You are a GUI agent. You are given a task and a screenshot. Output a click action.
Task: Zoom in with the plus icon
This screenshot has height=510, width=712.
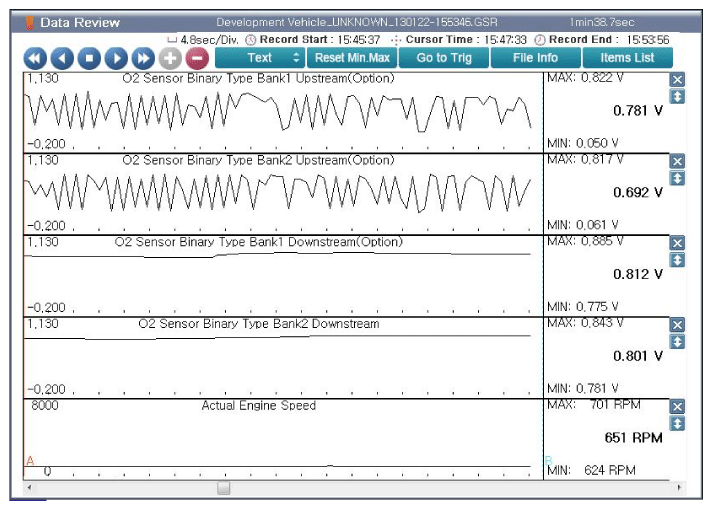[x=170, y=58]
